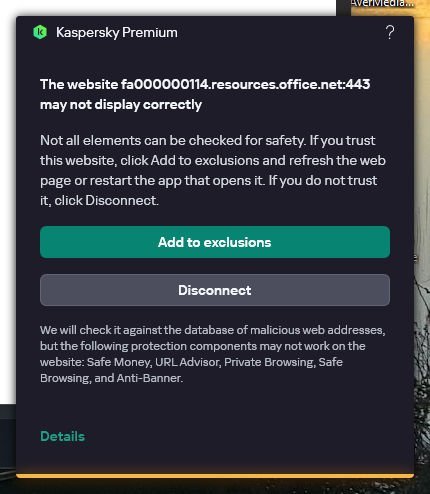Click the 'Safe Money, URL Advisor' text line

pyautogui.click(x=191, y=362)
